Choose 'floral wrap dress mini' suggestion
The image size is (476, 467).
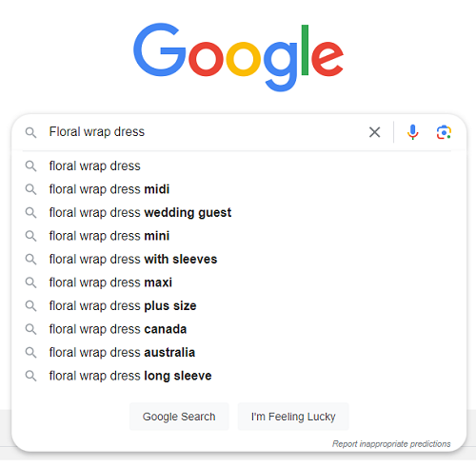tap(239, 236)
